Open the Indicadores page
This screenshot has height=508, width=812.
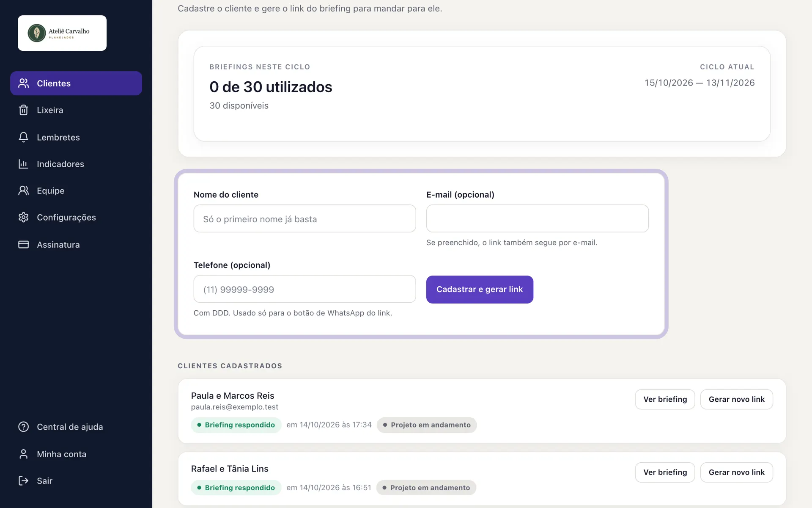(x=76, y=164)
